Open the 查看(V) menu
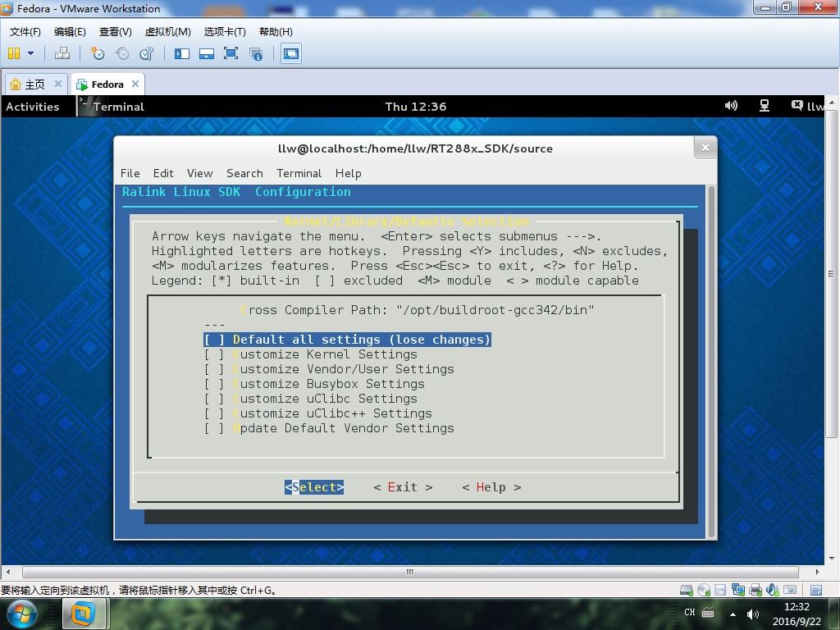This screenshot has height=630, width=840. coord(115,32)
